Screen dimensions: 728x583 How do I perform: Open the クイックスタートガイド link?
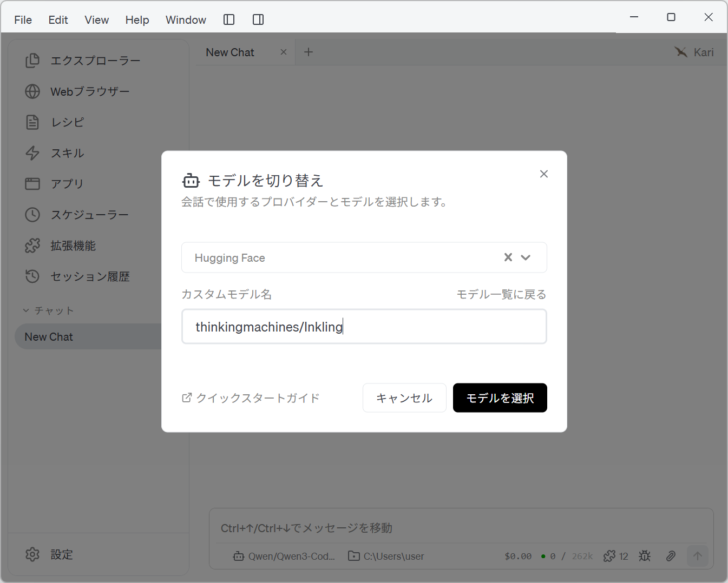coord(251,398)
